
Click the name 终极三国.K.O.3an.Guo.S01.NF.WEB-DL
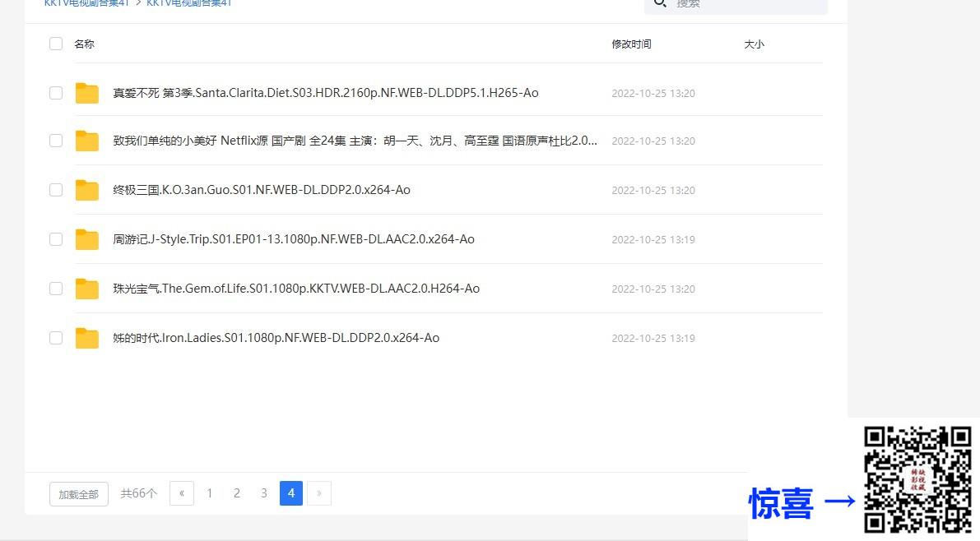pos(261,190)
